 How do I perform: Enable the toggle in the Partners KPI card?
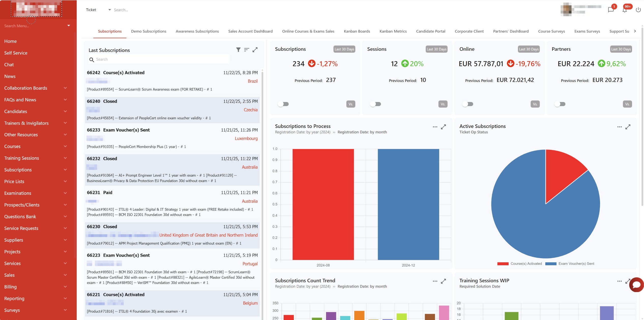(560, 104)
